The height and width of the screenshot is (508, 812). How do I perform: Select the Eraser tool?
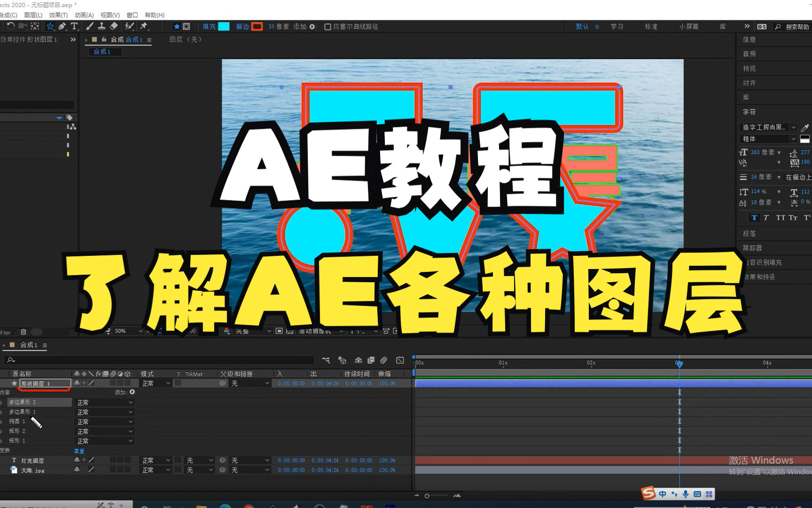[114, 26]
